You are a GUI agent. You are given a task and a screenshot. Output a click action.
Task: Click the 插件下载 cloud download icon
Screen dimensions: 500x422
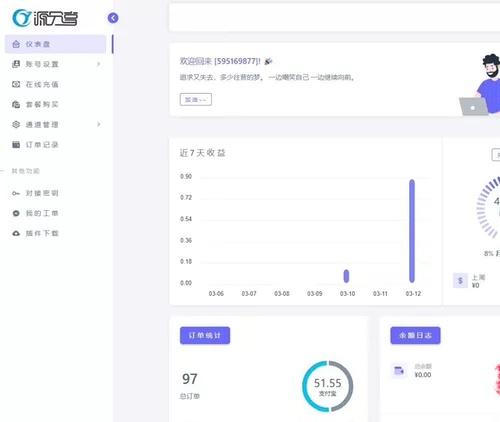coord(16,233)
